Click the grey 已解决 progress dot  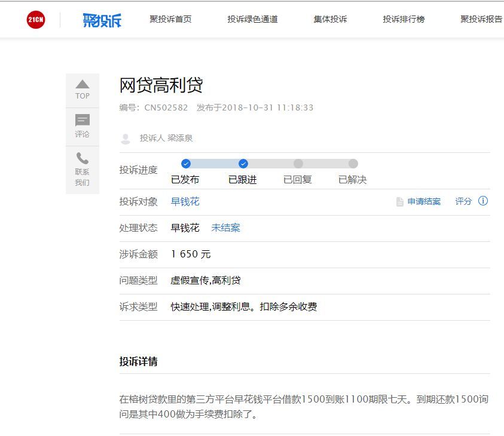353,163
